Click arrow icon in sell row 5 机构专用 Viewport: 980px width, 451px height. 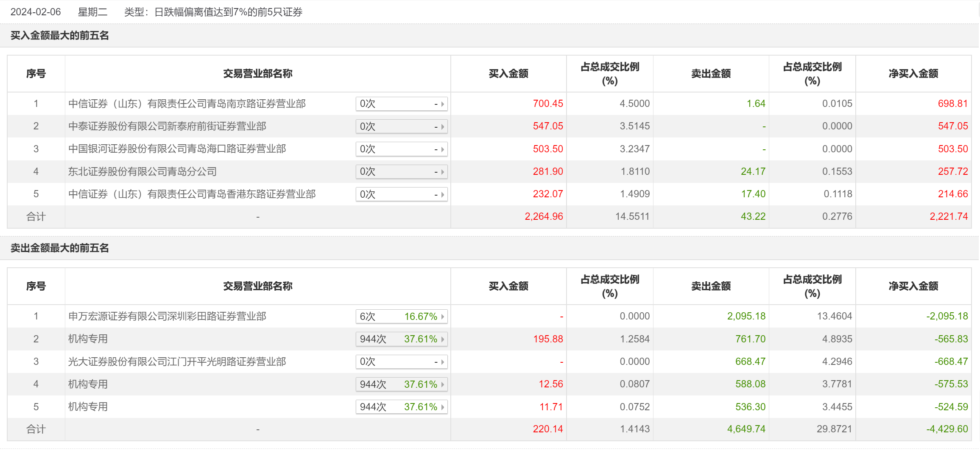coord(442,407)
